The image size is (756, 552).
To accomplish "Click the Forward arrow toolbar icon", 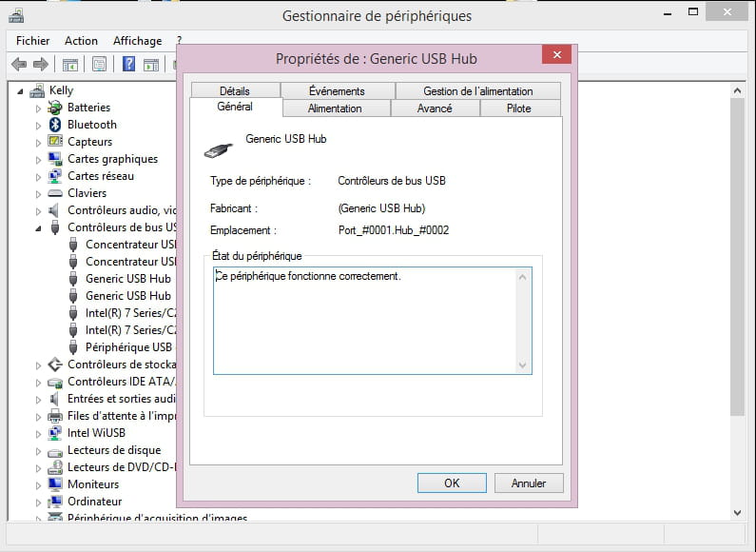I will [x=40, y=65].
